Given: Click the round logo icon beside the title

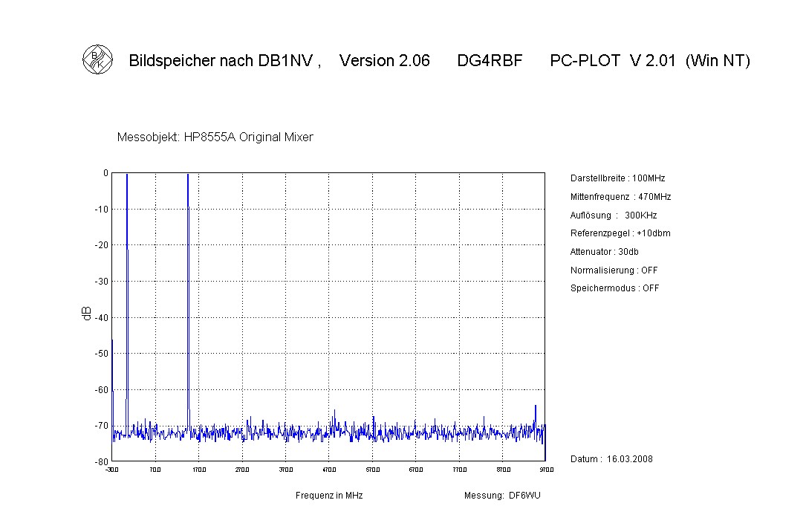Looking at the screenshot, I should (97, 60).
